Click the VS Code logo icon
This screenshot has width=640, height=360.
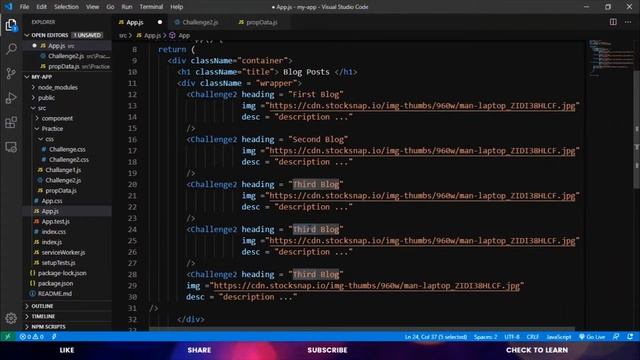click(8, 7)
